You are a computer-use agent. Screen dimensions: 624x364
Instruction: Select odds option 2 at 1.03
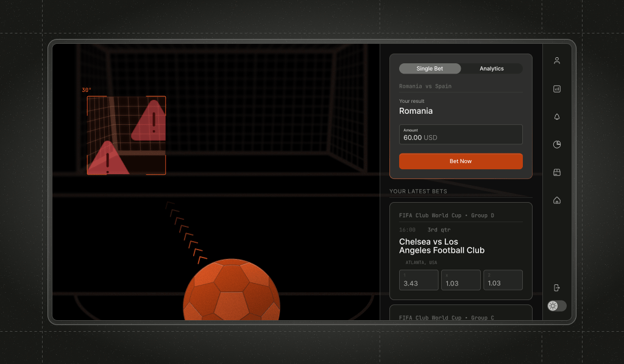(503, 280)
